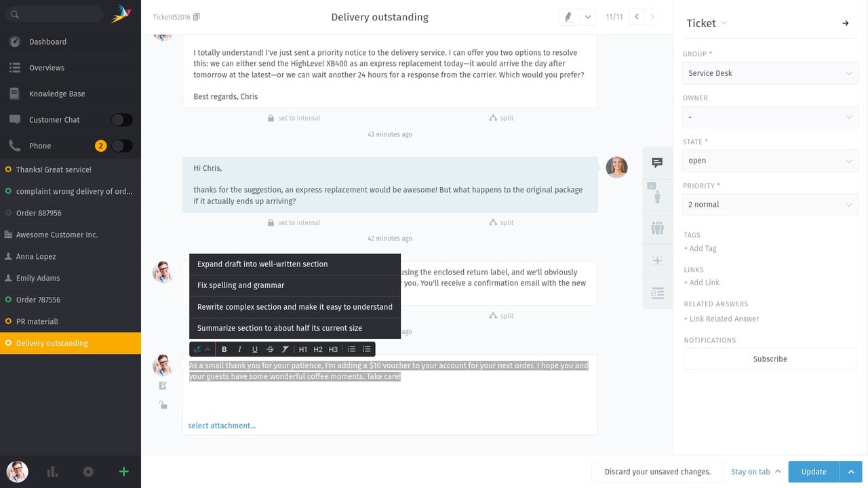
Task: Collapse the Stay on tab expander
Action: point(778,471)
